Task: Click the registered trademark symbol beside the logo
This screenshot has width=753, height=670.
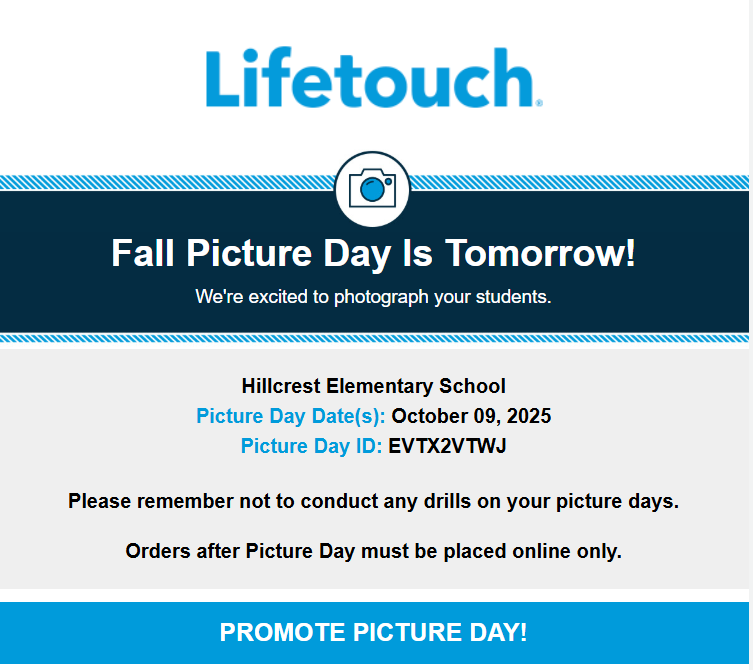Action: click(539, 103)
